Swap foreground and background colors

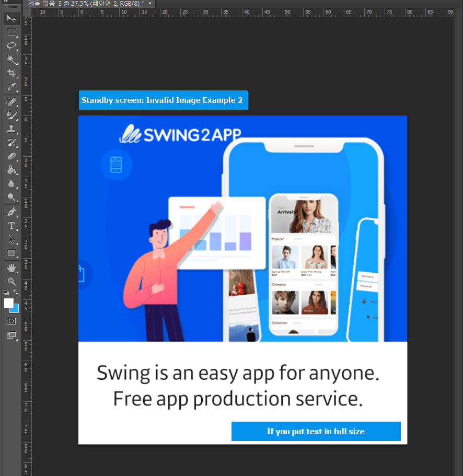[16, 293]
